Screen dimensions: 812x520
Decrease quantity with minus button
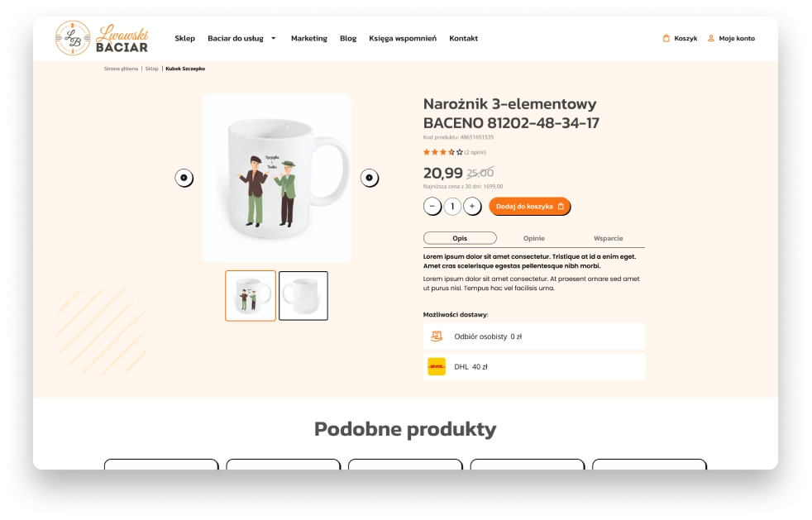coord(432,206)
